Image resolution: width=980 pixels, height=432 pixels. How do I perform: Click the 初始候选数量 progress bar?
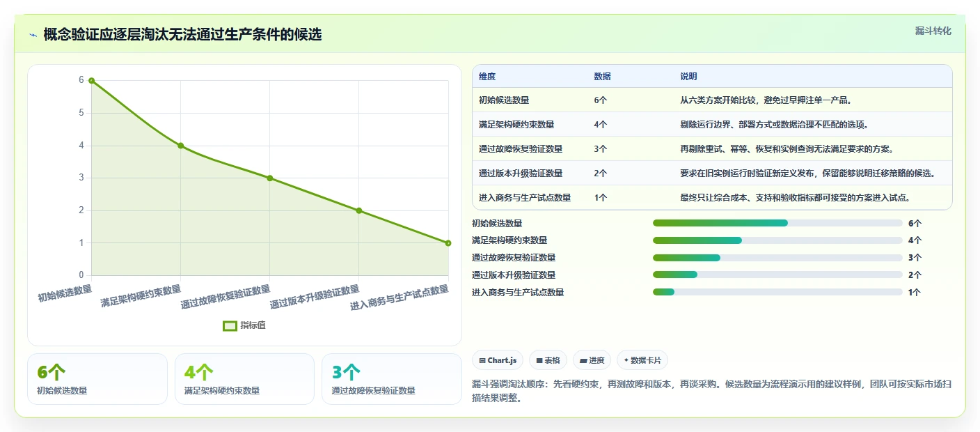[777, 223]
